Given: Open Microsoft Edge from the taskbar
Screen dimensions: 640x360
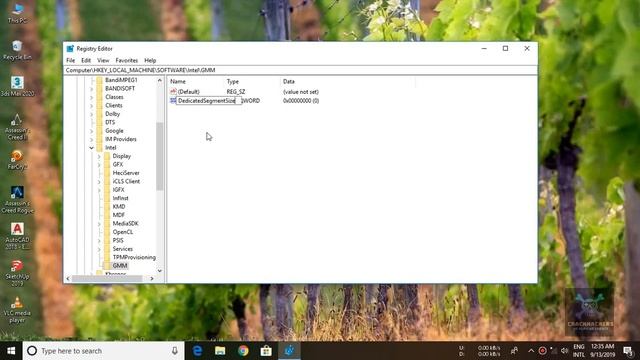Looking at the screenshot, I should (x=197, y=351).
